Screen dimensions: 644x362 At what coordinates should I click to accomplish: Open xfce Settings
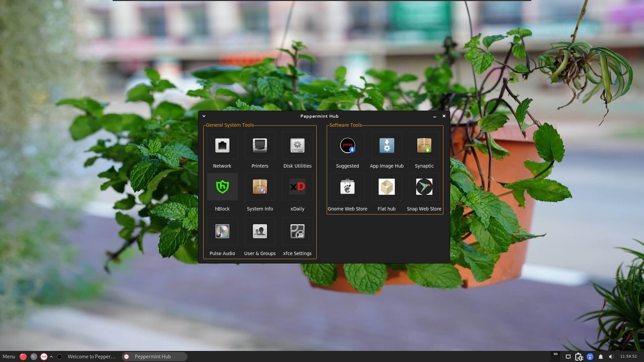click(297, 231)
